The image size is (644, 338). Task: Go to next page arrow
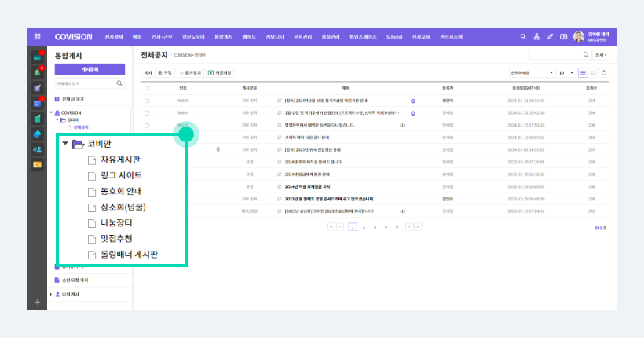[409, 226]
